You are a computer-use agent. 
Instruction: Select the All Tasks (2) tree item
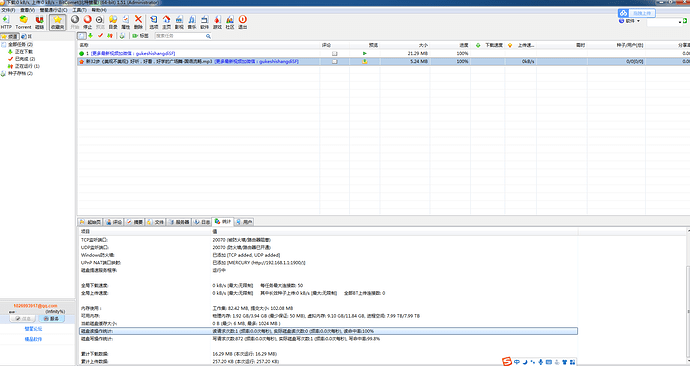tap(20, 44)
